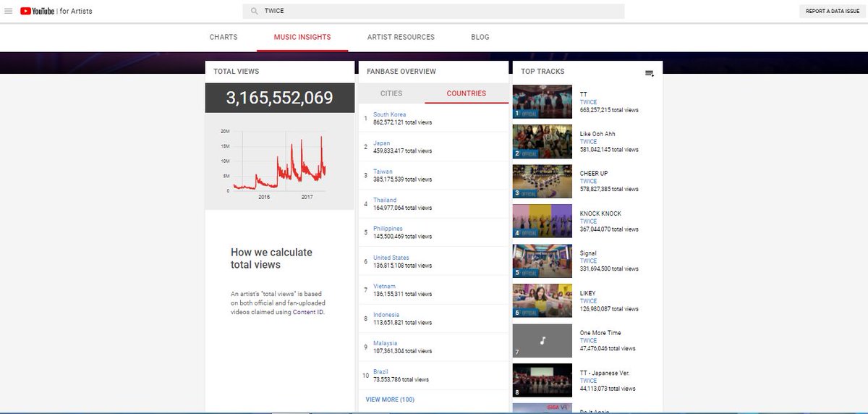Screen dimensions: 868x414
Task: Click 663,257,215 total views under TT
Action: [x=609, y=110]
